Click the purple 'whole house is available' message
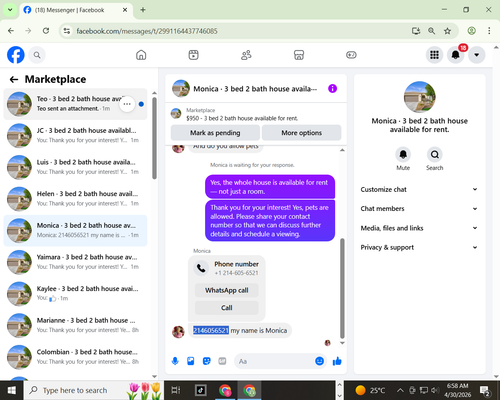The width and height of the screenshot is (500, 400). [270, 187]
